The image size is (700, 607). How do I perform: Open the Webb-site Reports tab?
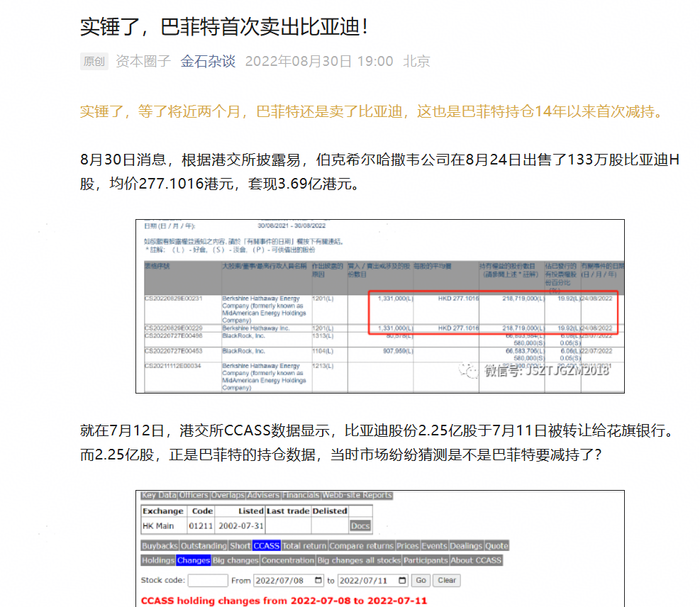click(x=357, y=495)
